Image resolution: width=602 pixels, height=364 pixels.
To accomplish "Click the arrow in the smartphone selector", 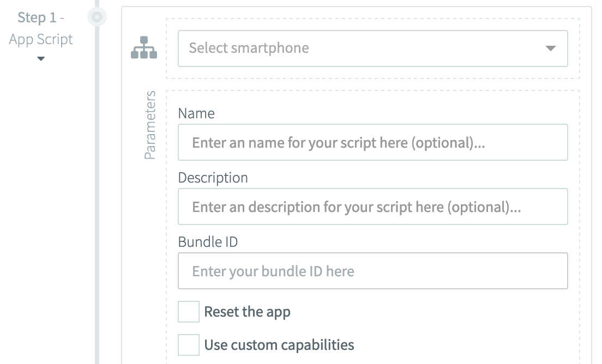I will coord(550,48).
